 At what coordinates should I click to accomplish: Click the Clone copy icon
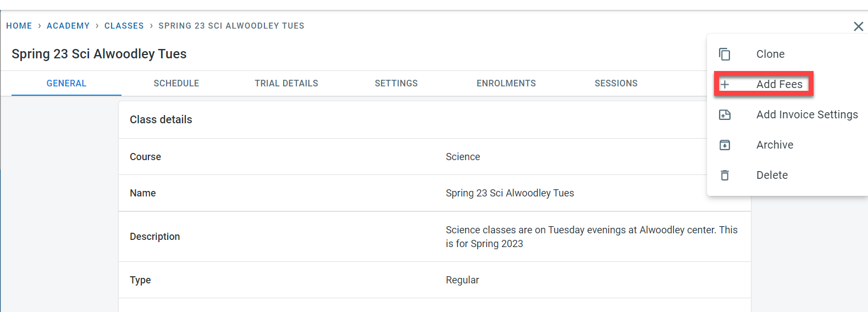725,54
